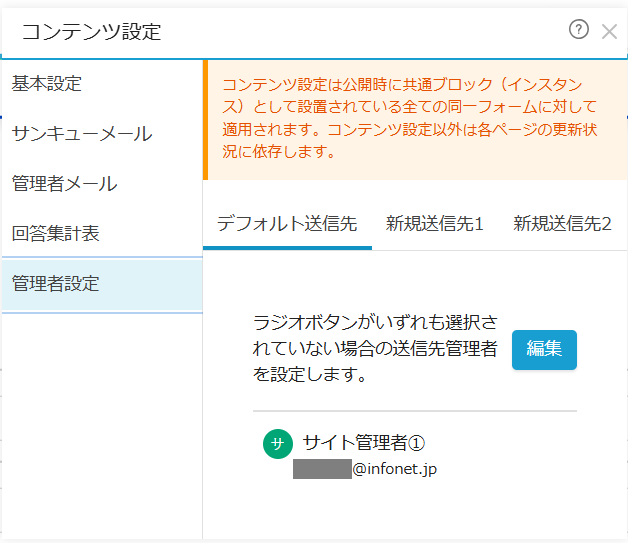Click the green サ avatar icon

click(277, 444)
